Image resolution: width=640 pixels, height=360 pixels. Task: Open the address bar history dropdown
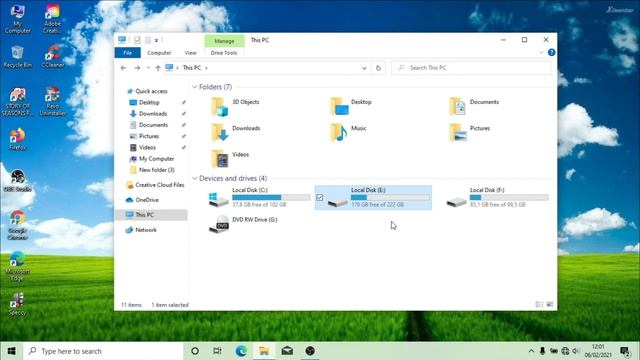364,68
